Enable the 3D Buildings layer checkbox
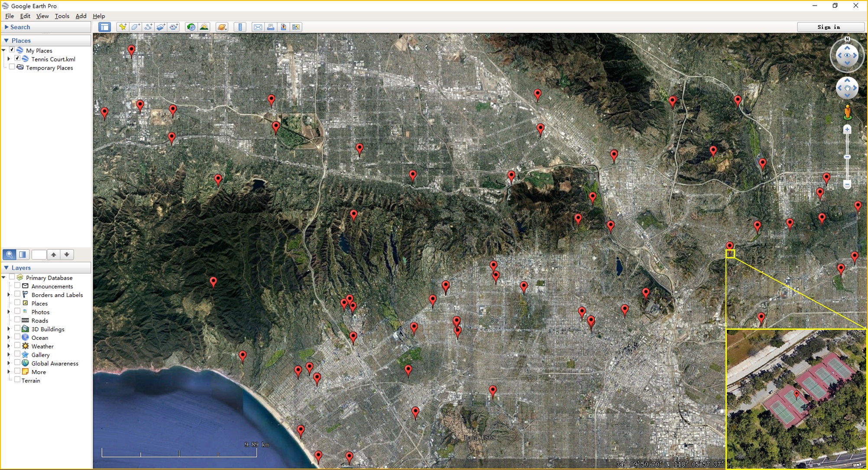This screenshot has height=470, width=868. 17,328
